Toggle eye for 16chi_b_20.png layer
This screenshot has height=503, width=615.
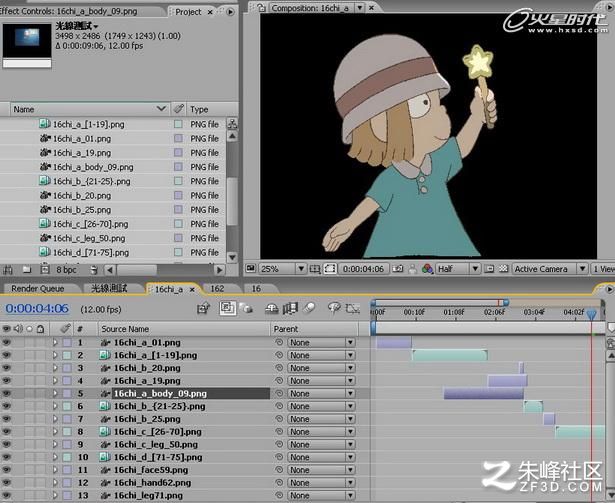(x=6, y=368)
